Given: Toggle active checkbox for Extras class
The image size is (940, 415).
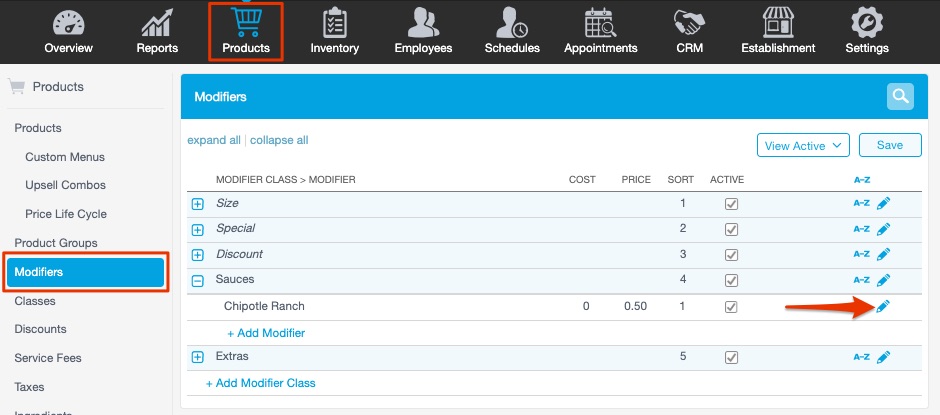Looking at the screenshot, I should click(731, 357).
